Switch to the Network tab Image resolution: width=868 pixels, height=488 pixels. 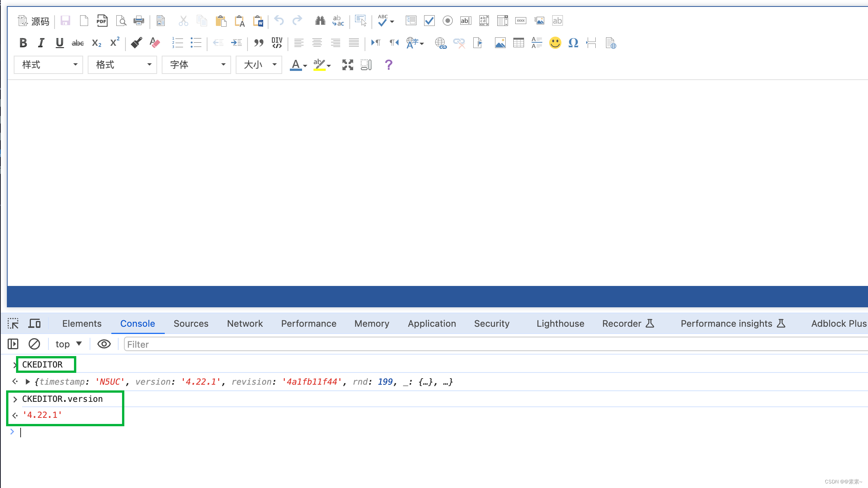click(x=245, y=324)
